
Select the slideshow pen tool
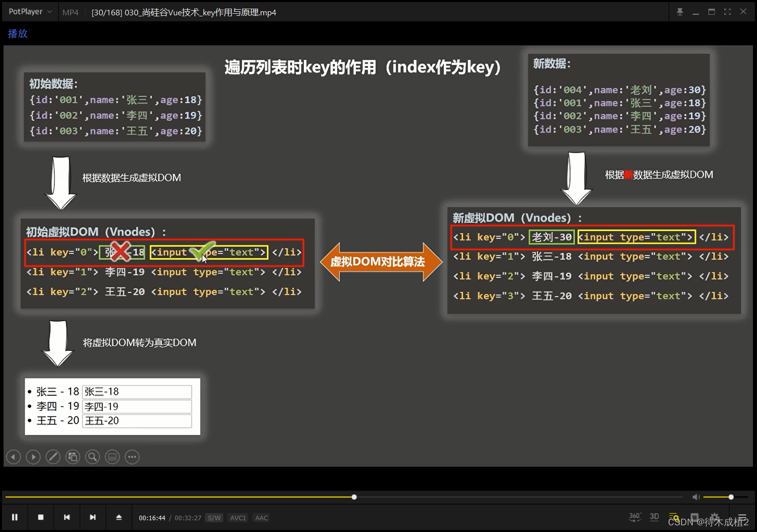click(x=53, y=457)
